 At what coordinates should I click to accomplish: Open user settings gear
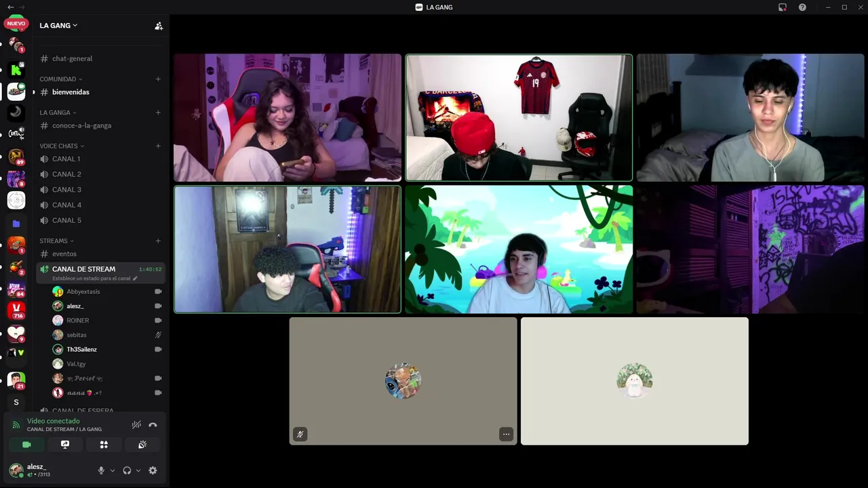click(153, 470)
